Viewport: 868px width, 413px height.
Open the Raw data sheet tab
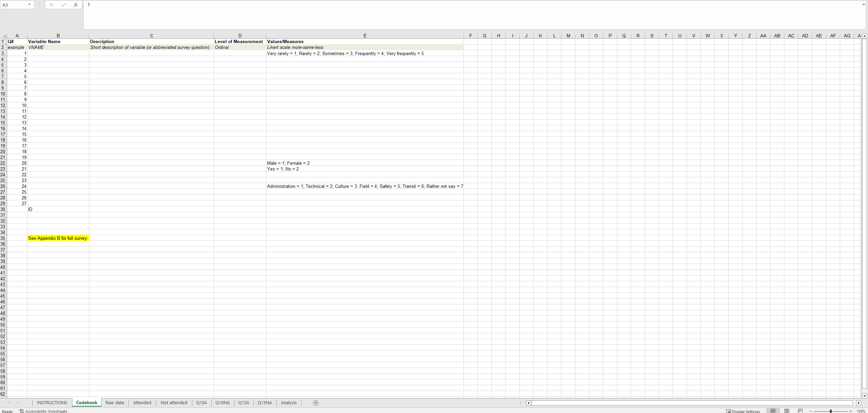point(115,403)
